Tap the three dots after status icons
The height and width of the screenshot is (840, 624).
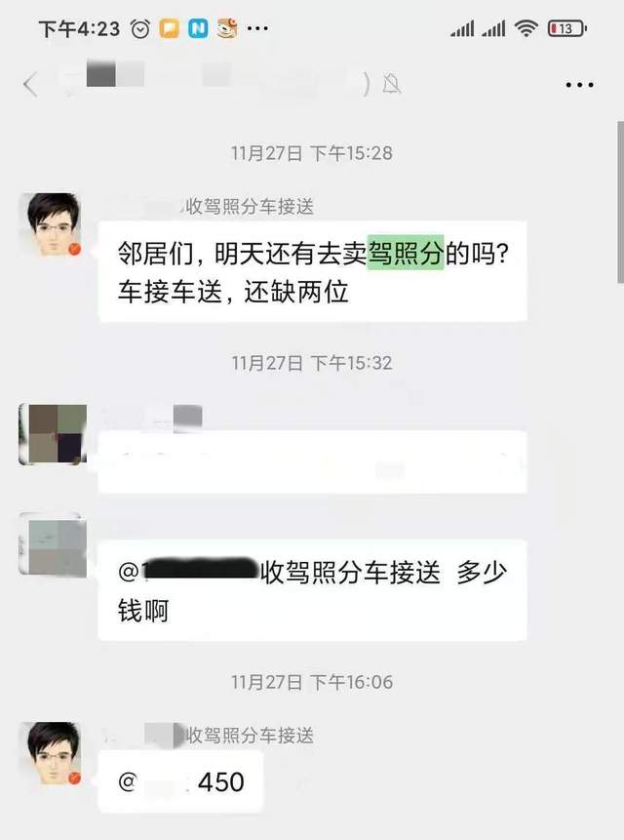(x=258, y=28)
